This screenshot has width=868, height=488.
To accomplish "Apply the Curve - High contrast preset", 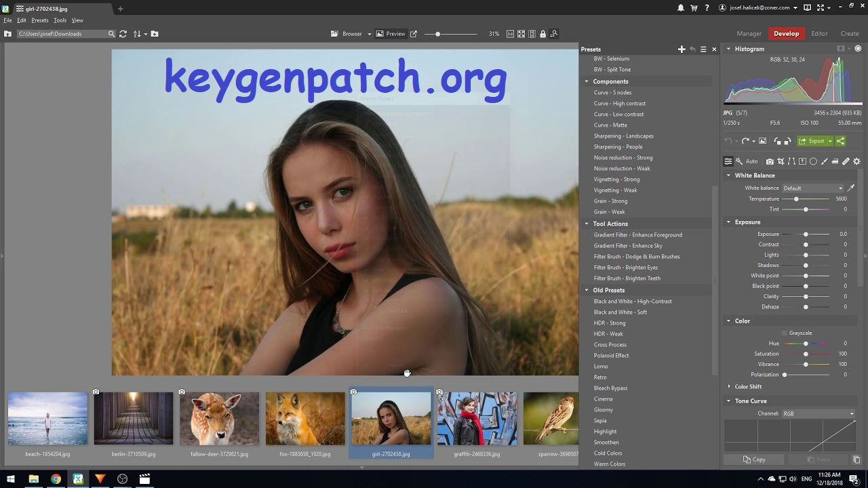I will [x=620, y=103].
